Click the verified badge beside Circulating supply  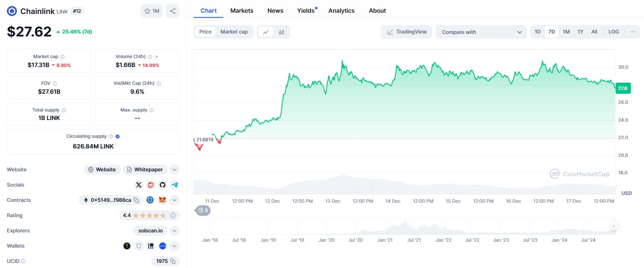pos(118,137)
